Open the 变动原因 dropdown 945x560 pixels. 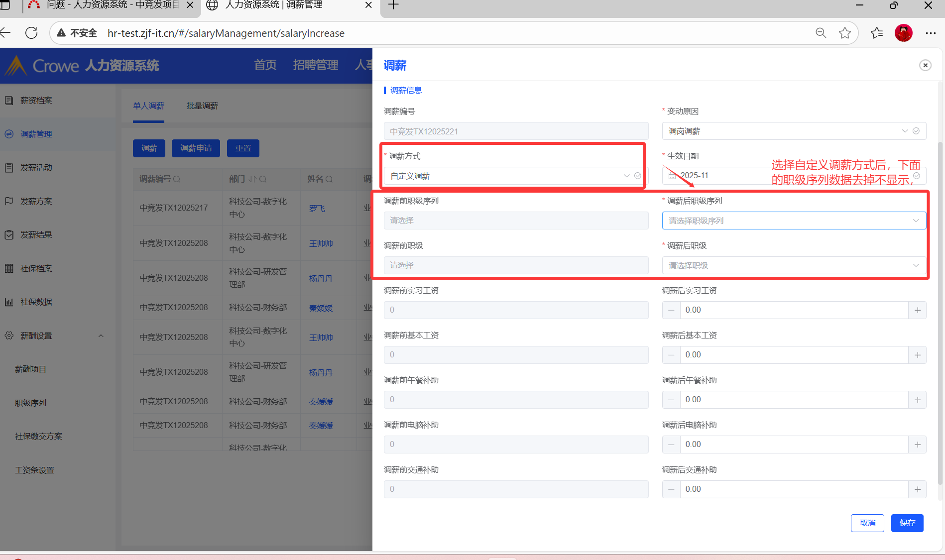[x=794, y=131]
